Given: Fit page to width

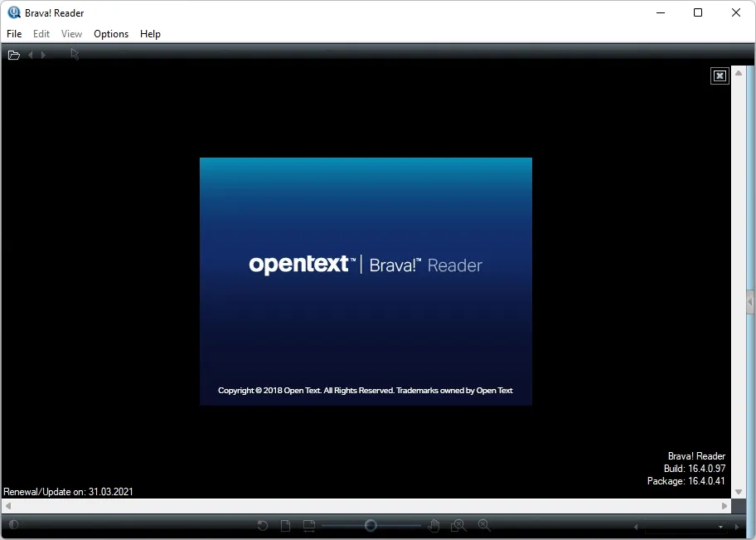Looking at the screenshot, I should coord(309,525).
